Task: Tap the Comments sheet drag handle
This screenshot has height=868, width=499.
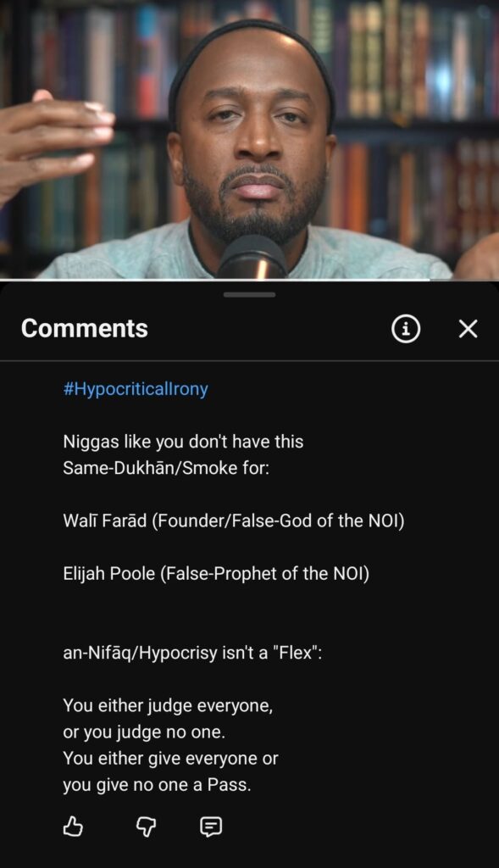Action: pyautogui.click(x=249, y=295)
